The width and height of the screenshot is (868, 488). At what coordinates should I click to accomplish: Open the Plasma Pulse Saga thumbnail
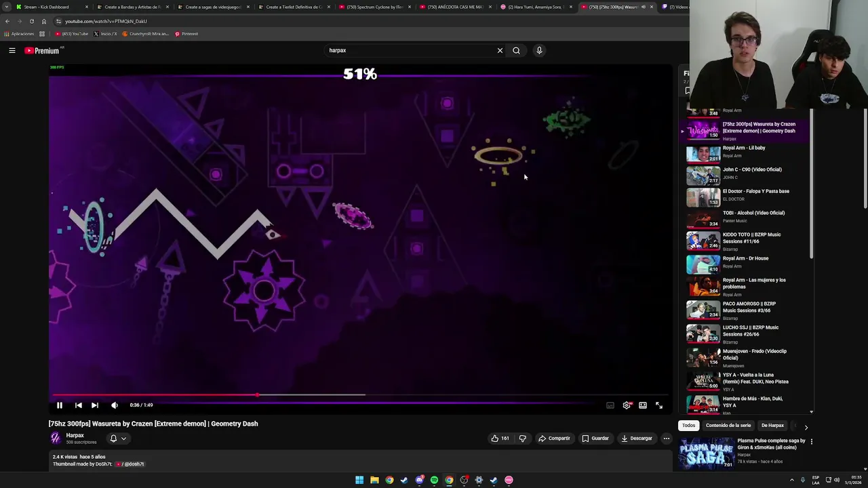(706, 453)
